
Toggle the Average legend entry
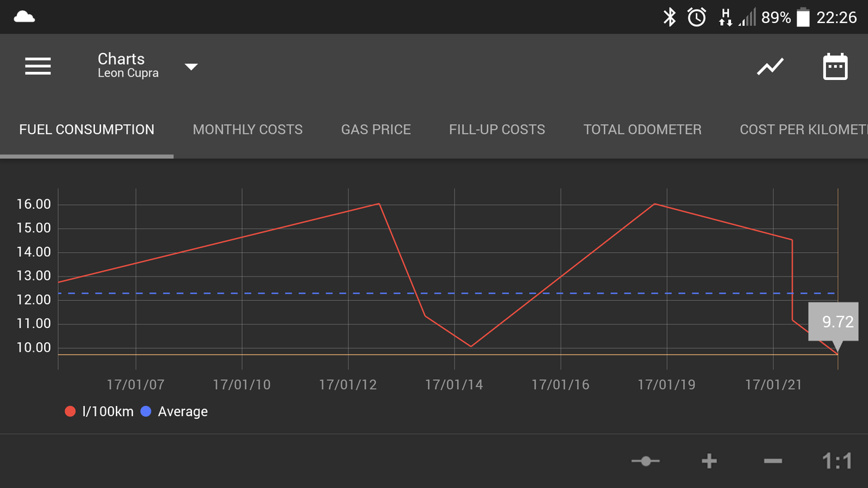[174, 411]
